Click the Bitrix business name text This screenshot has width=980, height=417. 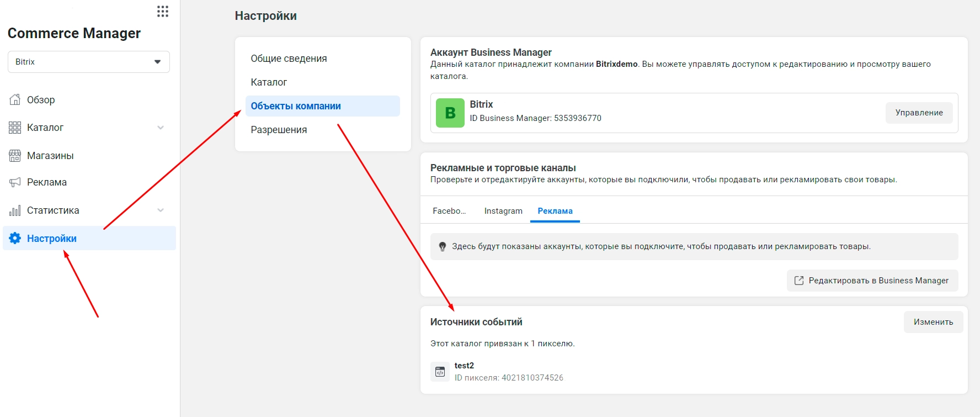481,104
